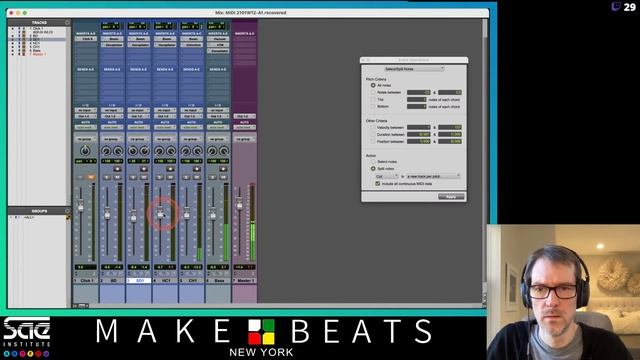Viewport: 640px width, 360px height.
Task: Open the BD track input selector
Action: coord(112,110)
